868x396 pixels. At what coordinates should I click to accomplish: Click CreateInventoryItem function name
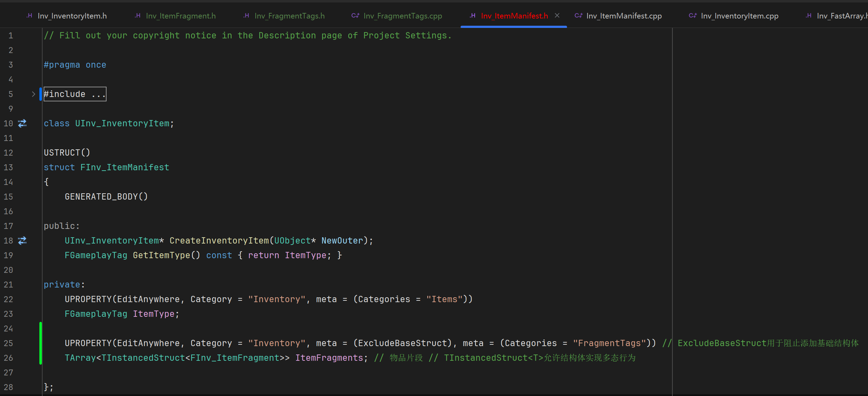tap(219, 241)
